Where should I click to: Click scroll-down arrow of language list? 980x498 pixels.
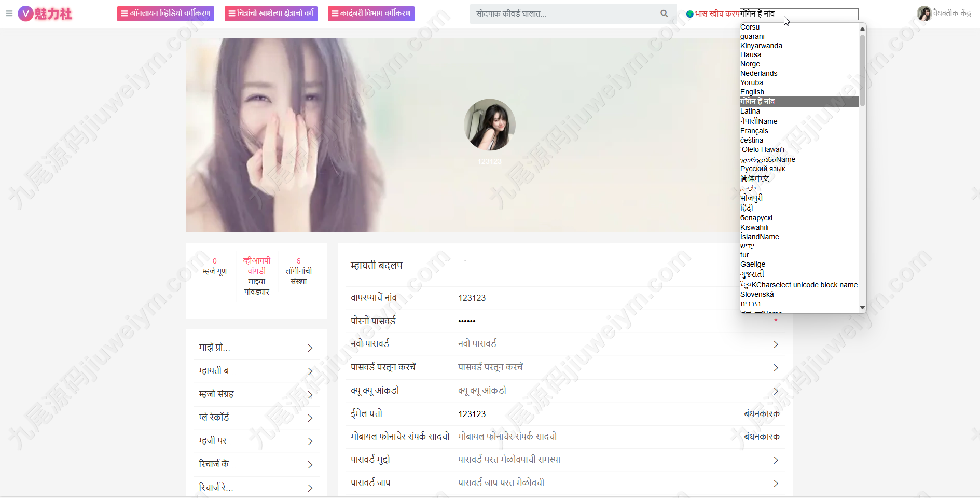click(x=862, y=308)
